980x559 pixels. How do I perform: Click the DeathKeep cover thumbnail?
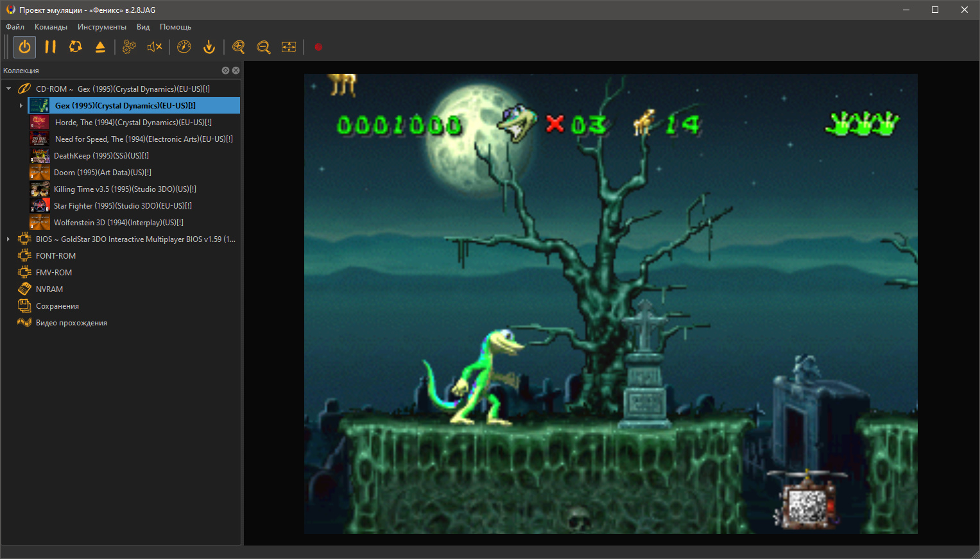tap(39, 155)
